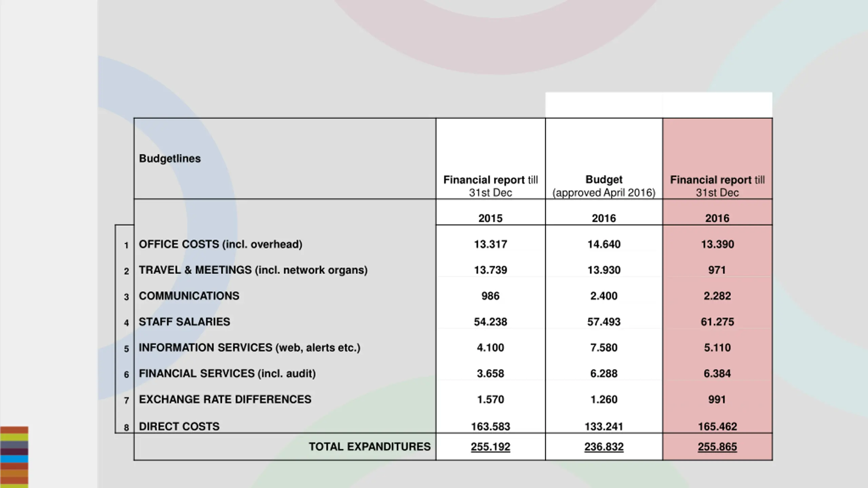The height and width of the screenshot is (488, 868).
Task: Click exchange rate 2016 value '991'
Action: coord(717,399)
